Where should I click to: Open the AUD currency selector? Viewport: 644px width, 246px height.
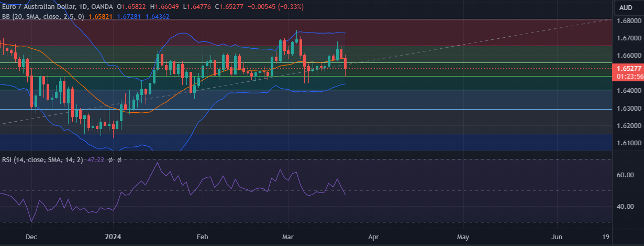(x=626, y=7)
